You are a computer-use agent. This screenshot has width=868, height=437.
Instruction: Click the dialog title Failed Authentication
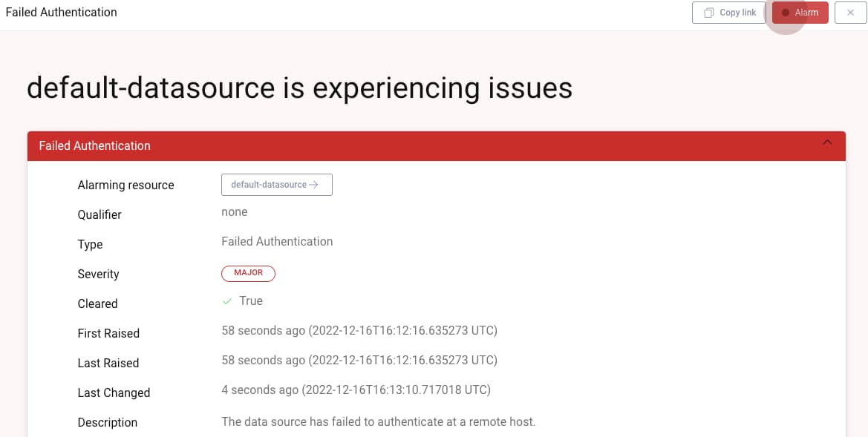[x=61, y=12]
